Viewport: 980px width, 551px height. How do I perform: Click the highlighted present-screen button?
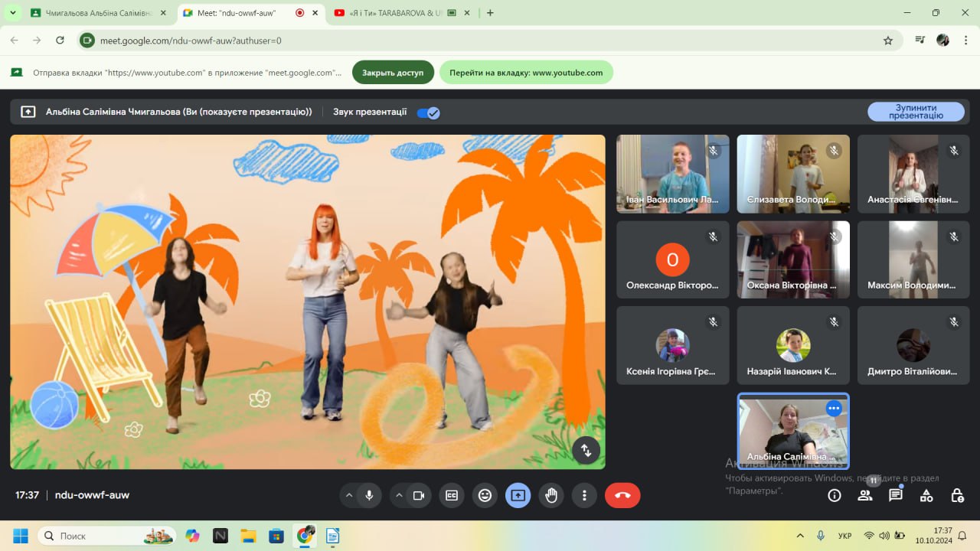pyautogui.click(x=518, y=496)
